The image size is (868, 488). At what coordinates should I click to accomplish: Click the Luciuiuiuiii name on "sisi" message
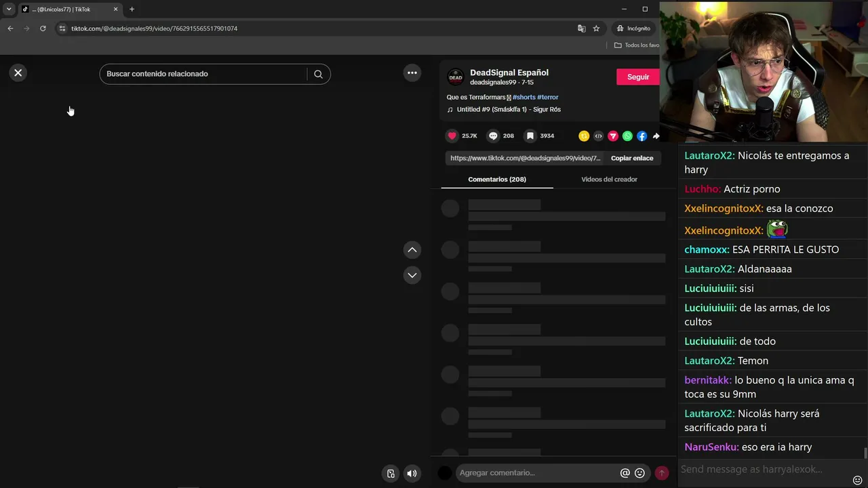(710, 288)
